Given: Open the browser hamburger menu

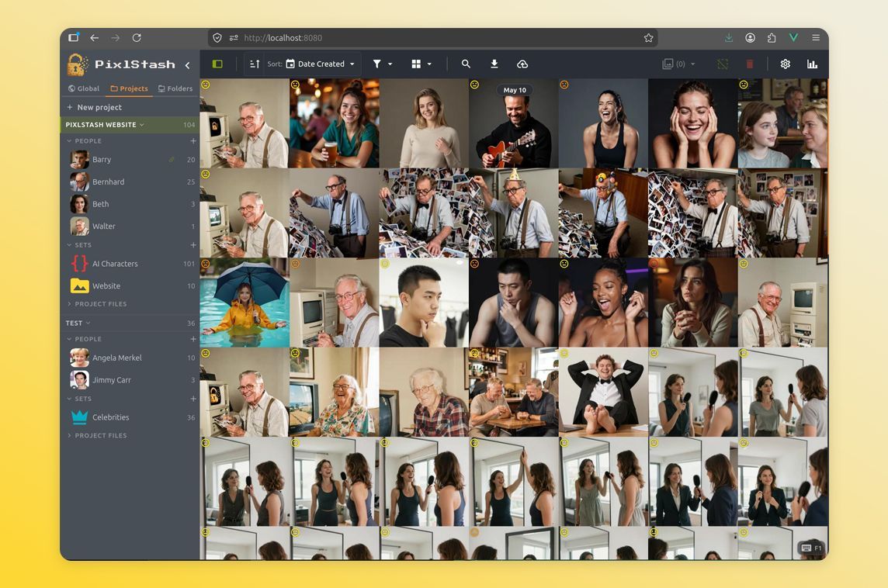Looking at the screenshot, I should click(x=816, y=37).
